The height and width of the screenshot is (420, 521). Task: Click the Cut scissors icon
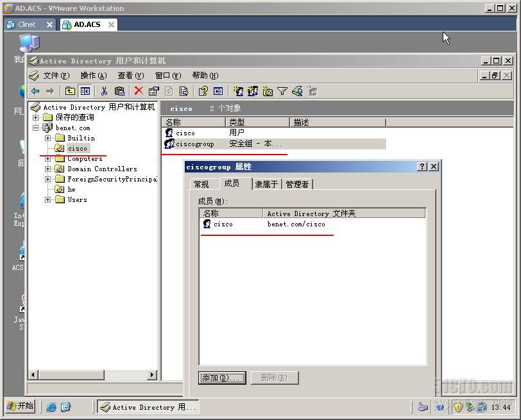coord(104,91)
